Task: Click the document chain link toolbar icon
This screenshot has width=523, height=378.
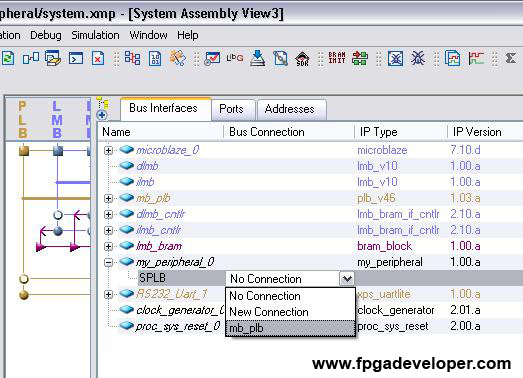Action: coord(280,58)
